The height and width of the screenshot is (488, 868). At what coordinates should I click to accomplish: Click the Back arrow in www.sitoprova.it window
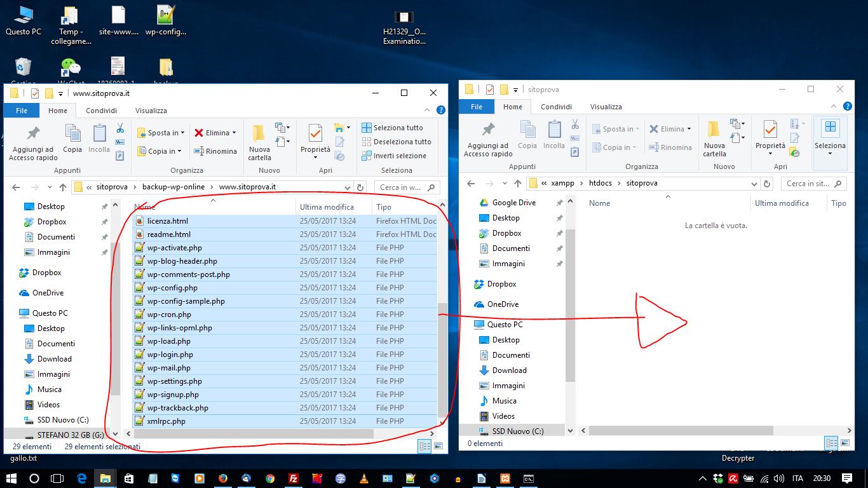coord(16,187)
